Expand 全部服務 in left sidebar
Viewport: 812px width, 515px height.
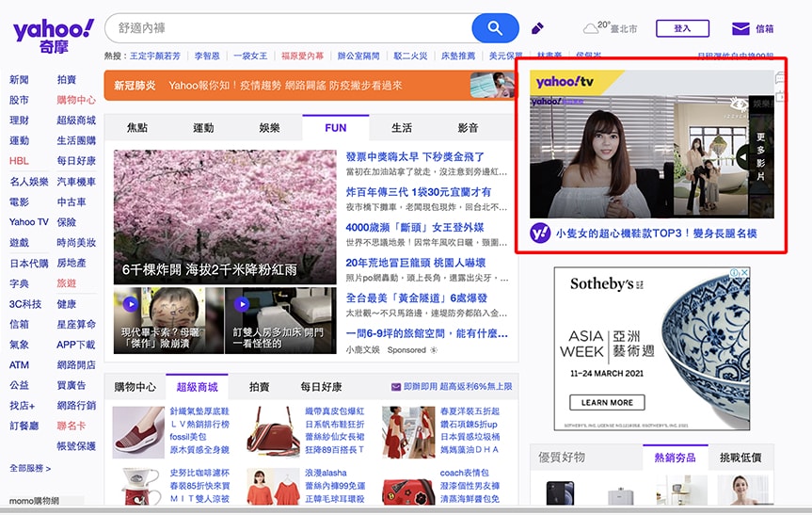[x=30, y=468]
